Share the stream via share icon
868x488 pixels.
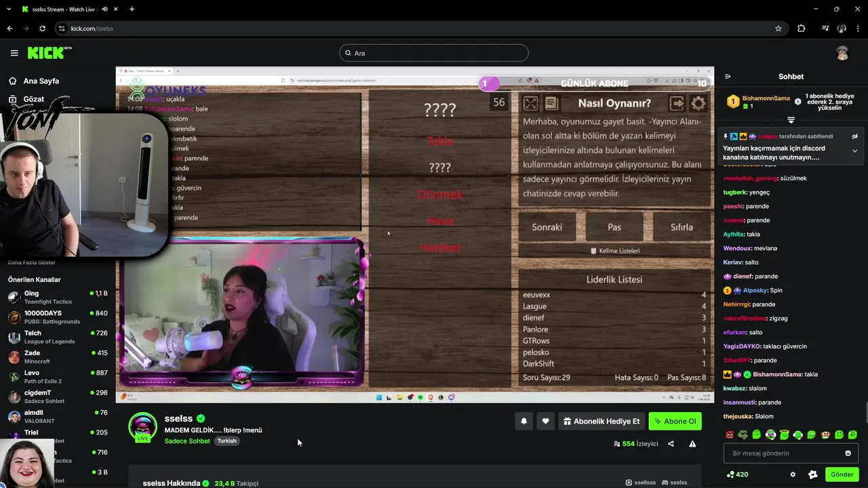click(x=671, y=444)
